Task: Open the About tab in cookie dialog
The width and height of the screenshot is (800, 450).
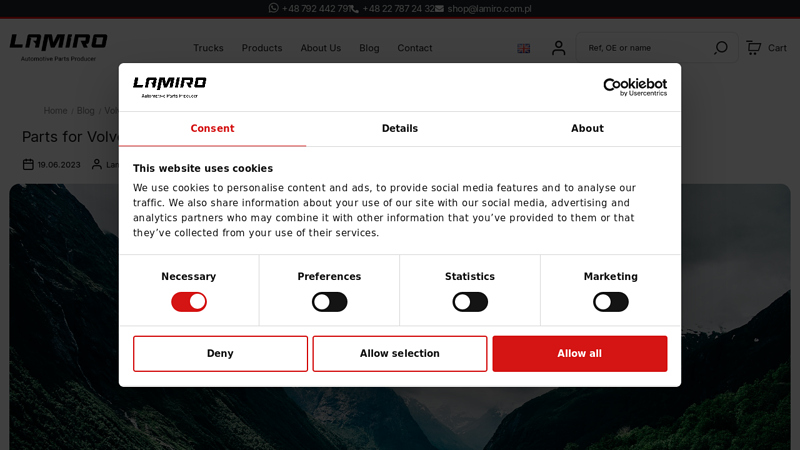Action: coord(587,129)
